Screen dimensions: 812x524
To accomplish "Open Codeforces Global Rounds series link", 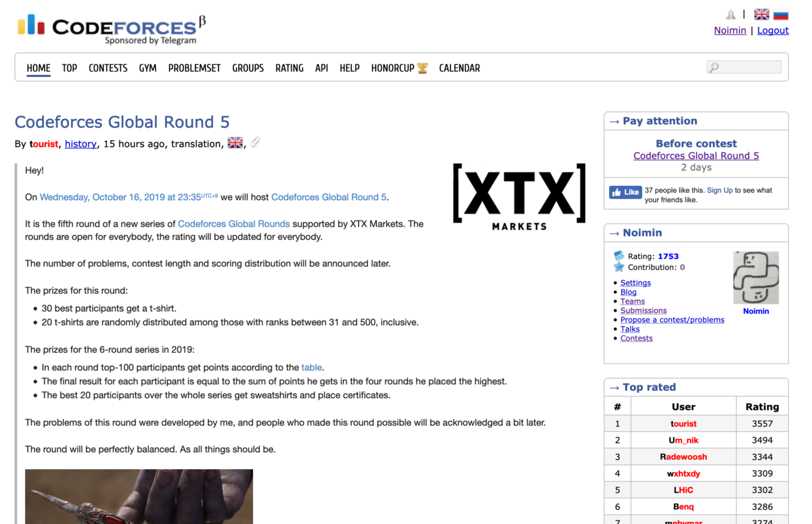I will [x=233, y=223].
